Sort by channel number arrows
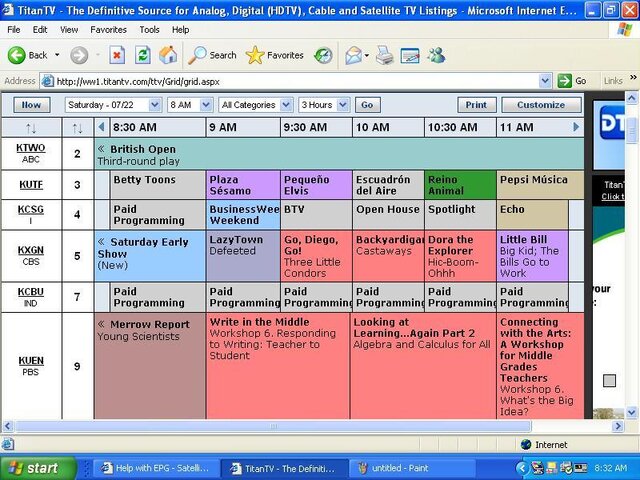Screen dimensions: 640x480 click(x=77, y=129)
